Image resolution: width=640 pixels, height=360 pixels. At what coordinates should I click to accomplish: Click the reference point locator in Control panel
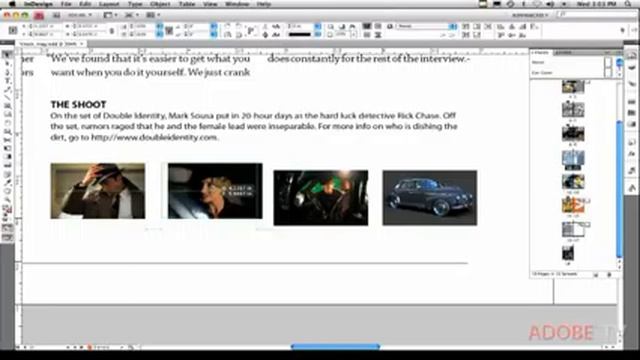[13, 30]
